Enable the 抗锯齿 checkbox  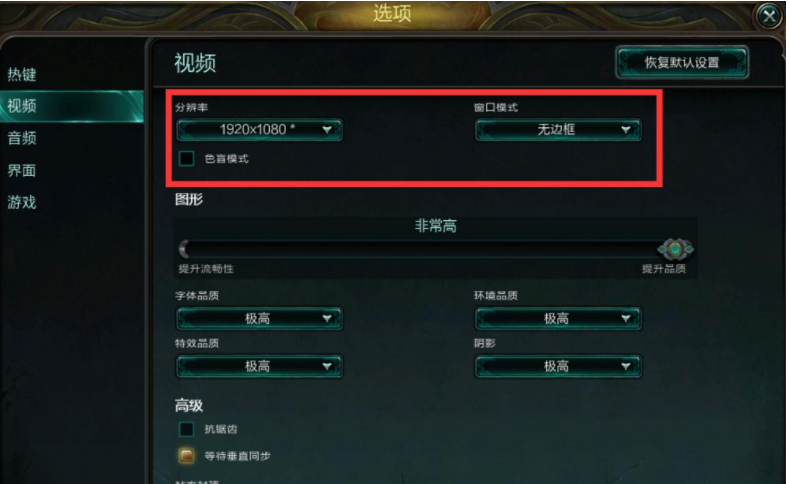tap(187, 429)
